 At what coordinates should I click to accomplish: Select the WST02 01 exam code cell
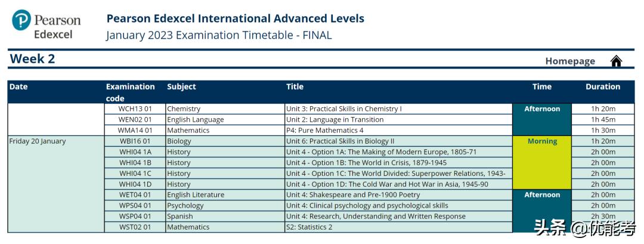[135, 227]
